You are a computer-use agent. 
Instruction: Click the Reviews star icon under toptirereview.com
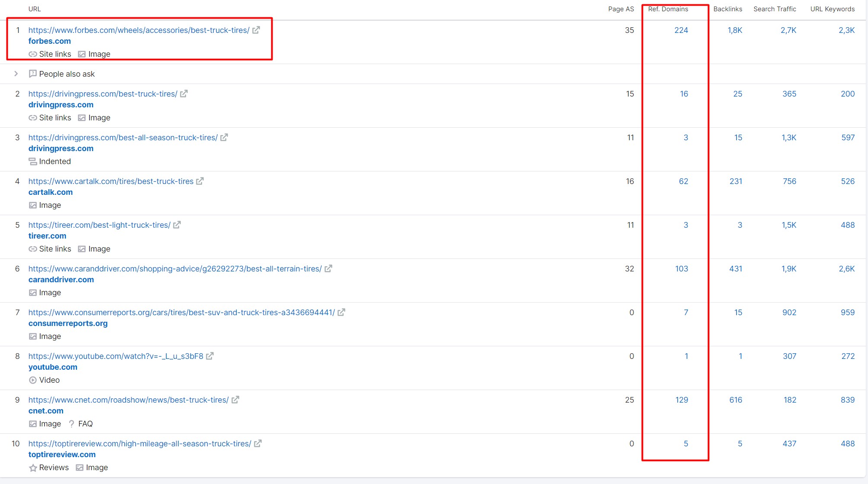pos(33,468)
